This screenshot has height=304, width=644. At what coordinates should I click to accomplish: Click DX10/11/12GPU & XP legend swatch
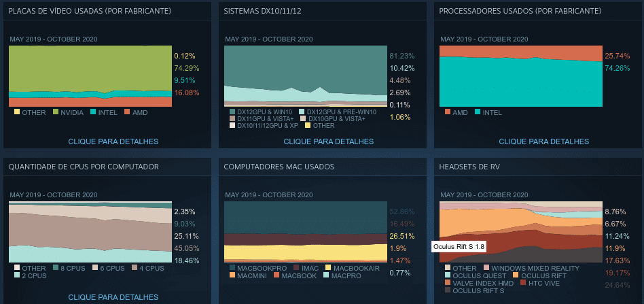(232, 125)
